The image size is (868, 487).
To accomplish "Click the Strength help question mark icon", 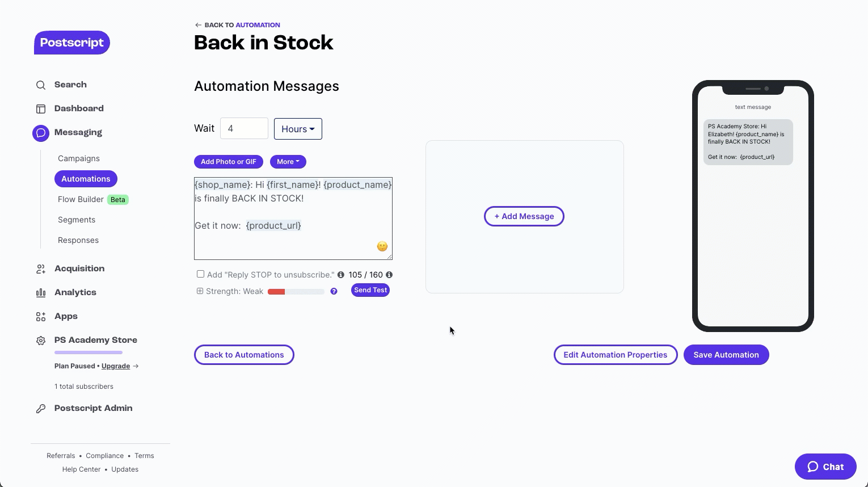I will coord(334,291).
